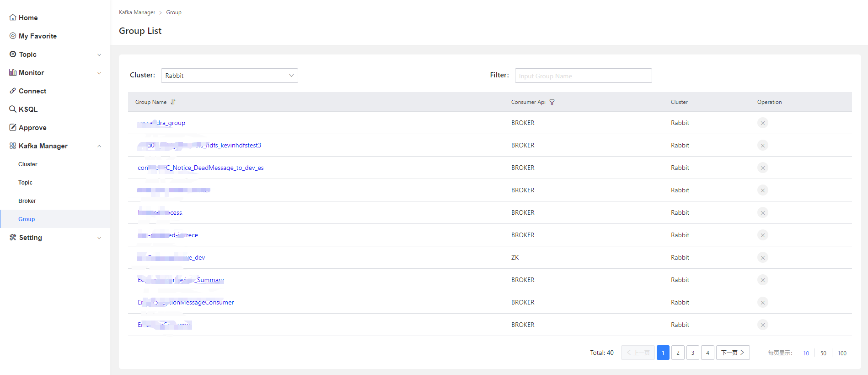Click the Group Name sort icon
The width and height of the screenshot is (868, 375).
173,102
